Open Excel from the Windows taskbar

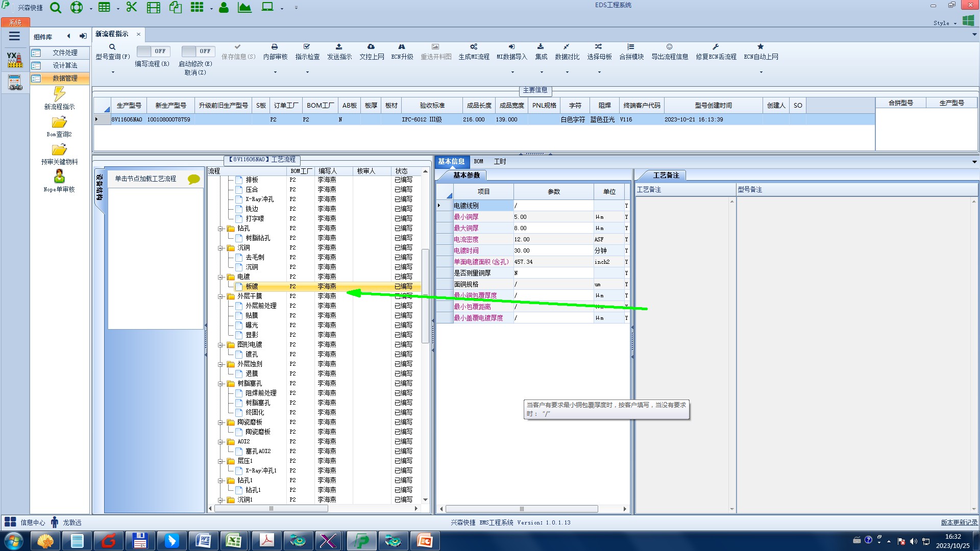tap(234, 540)
